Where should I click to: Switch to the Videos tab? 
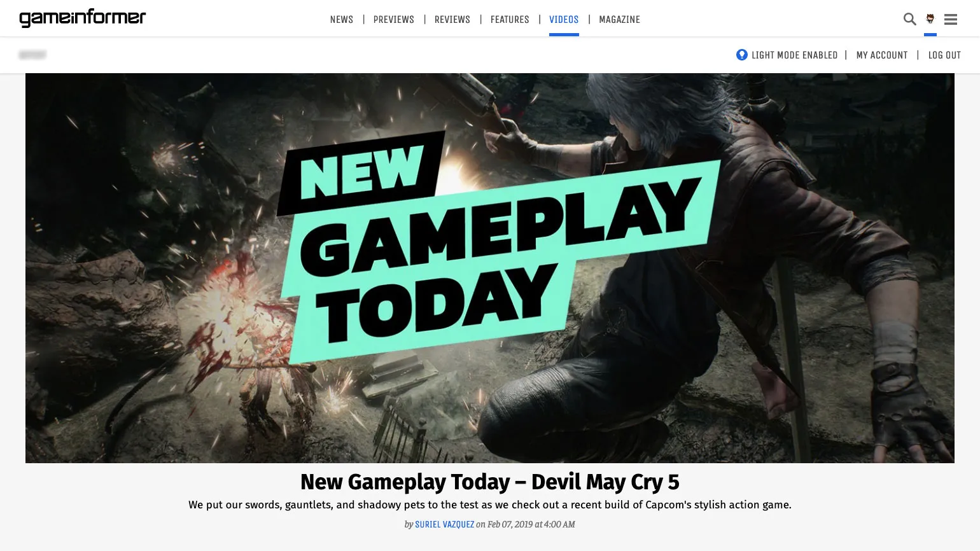click(564, 20)
